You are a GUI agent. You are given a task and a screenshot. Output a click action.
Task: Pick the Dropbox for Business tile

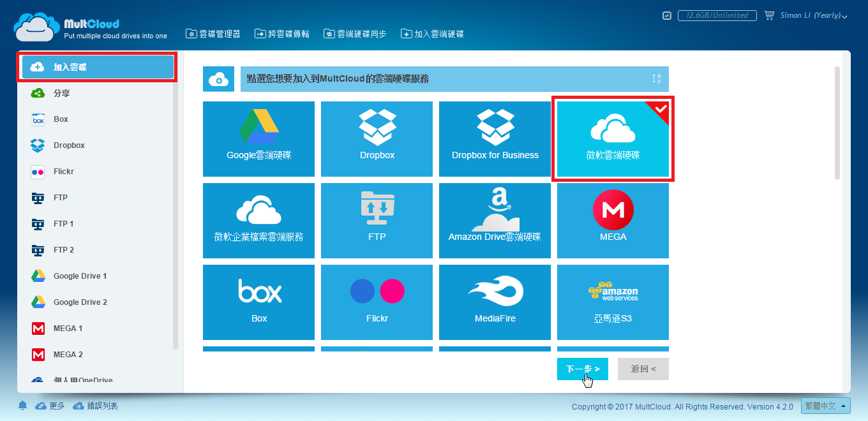point(495,139)
